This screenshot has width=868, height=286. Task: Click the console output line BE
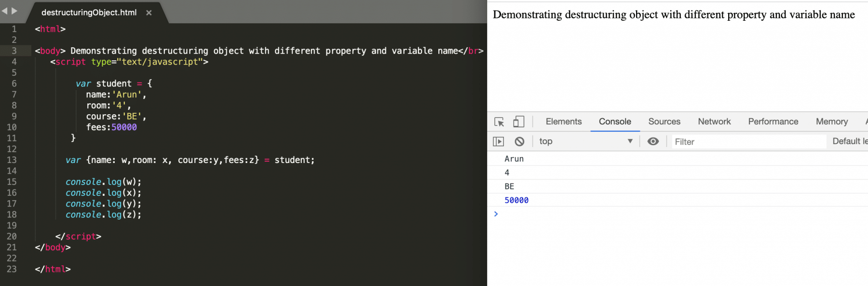(509, 186)
